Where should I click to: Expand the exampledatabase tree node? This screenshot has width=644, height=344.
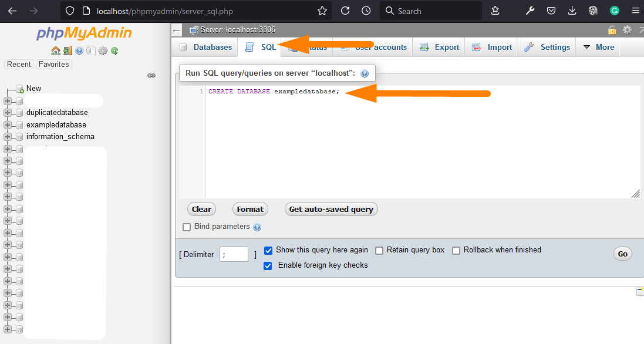(8, 125)
